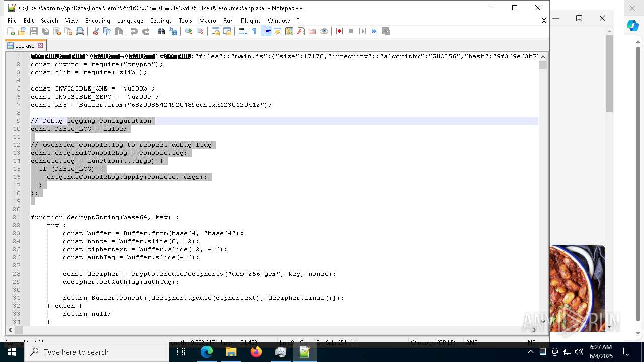Open the question mark help menu
644x362 pixels.
click(x=298, y=21)
